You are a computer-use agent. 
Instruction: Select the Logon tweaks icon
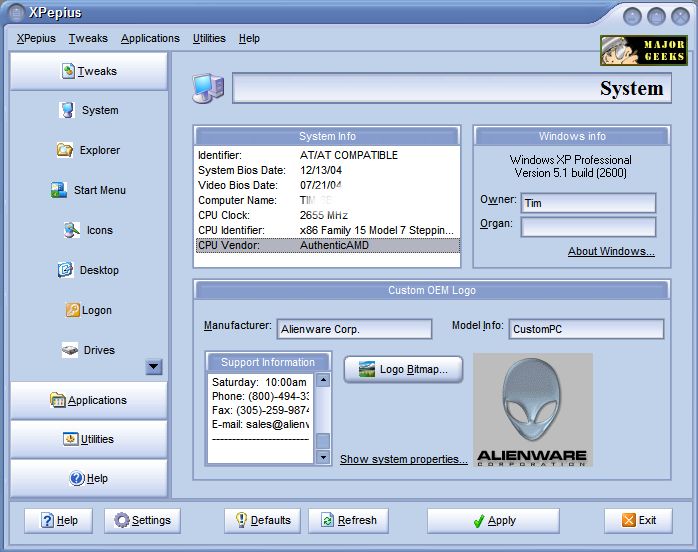coord(73,311)
